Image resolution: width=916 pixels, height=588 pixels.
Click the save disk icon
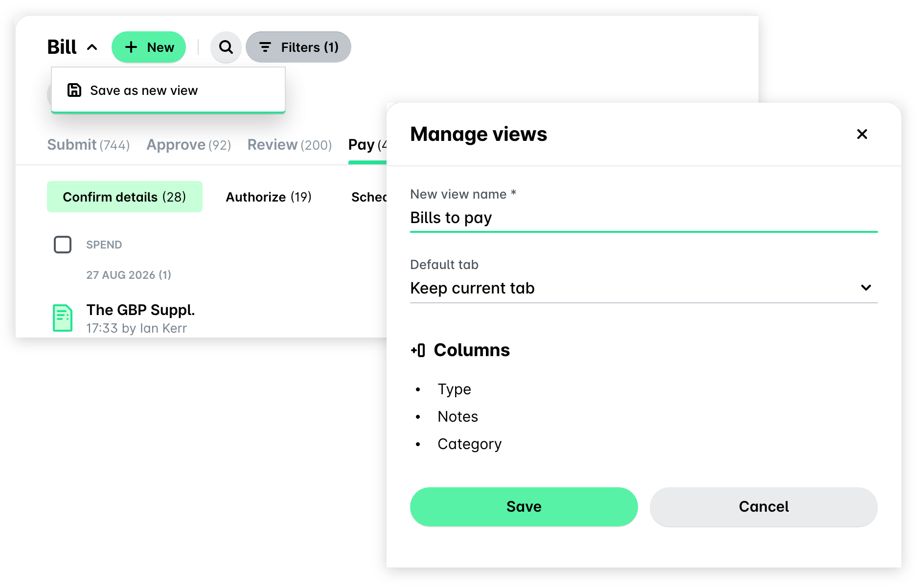(x=74, y=90)
